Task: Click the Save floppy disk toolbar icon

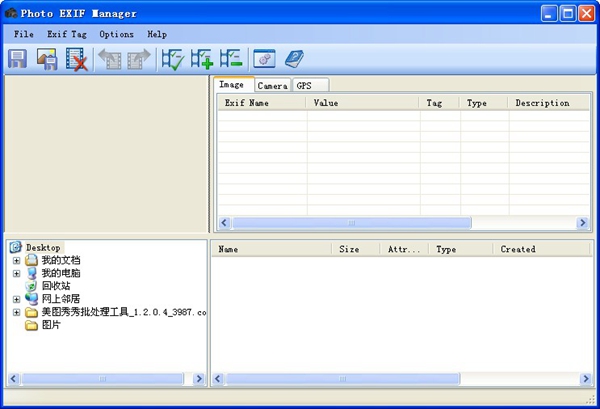Action: coord(18,60)
